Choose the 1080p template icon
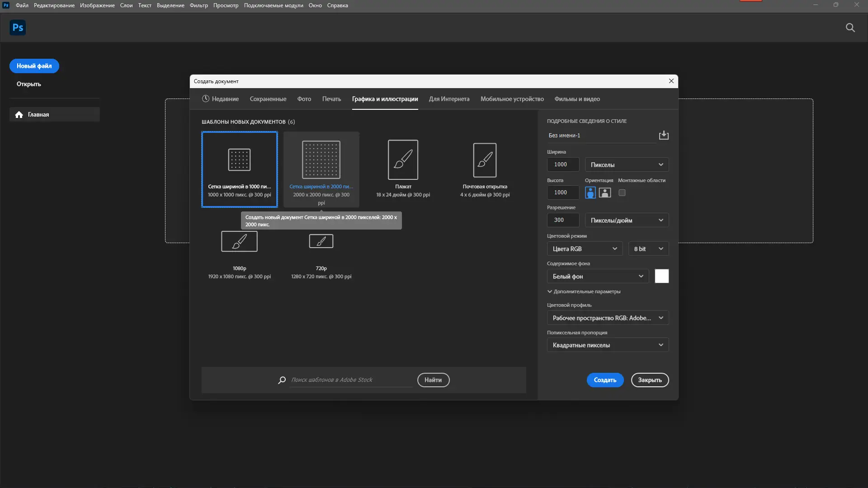 pyautogui.click(x=239, y=241)
